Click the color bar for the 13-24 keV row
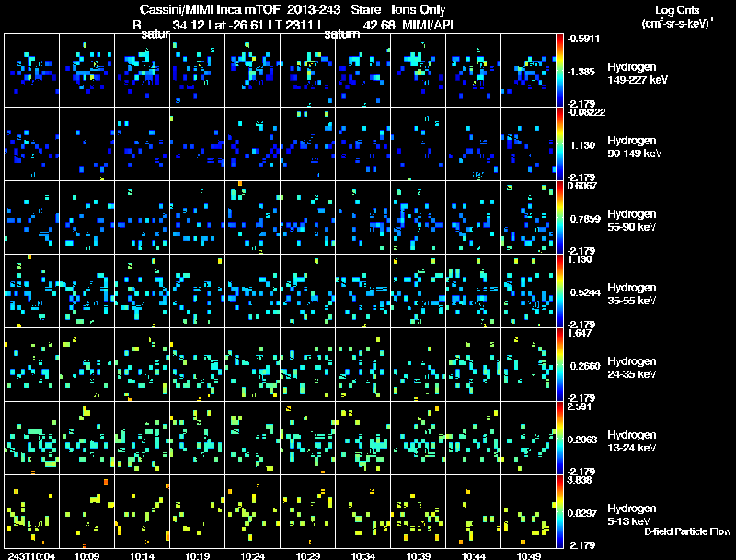 (x=559, y=438)
